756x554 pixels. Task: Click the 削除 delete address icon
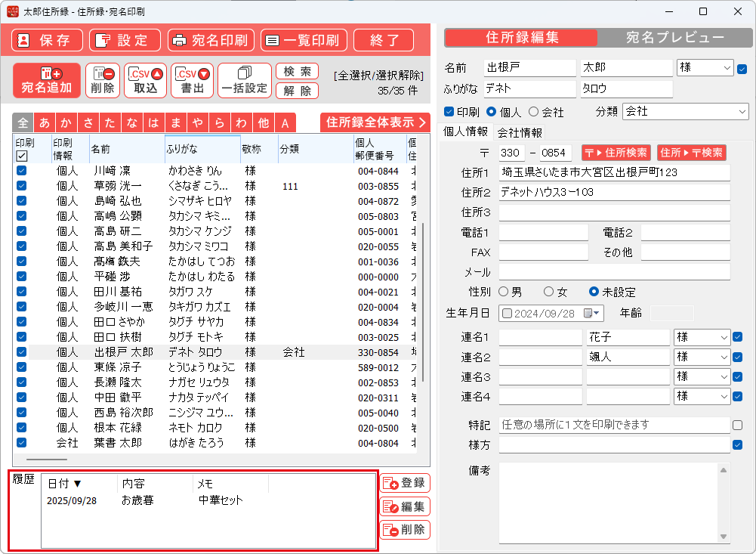click(103, 79)
